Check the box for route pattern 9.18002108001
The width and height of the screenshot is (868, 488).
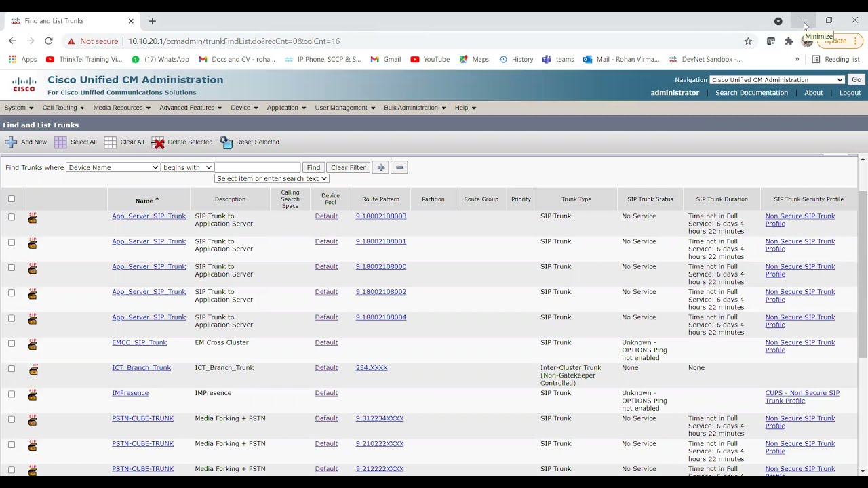tap(12, 242)
